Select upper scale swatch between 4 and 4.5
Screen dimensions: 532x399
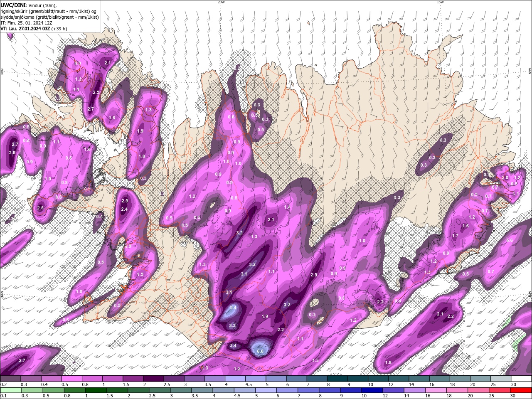click(235, 379)
